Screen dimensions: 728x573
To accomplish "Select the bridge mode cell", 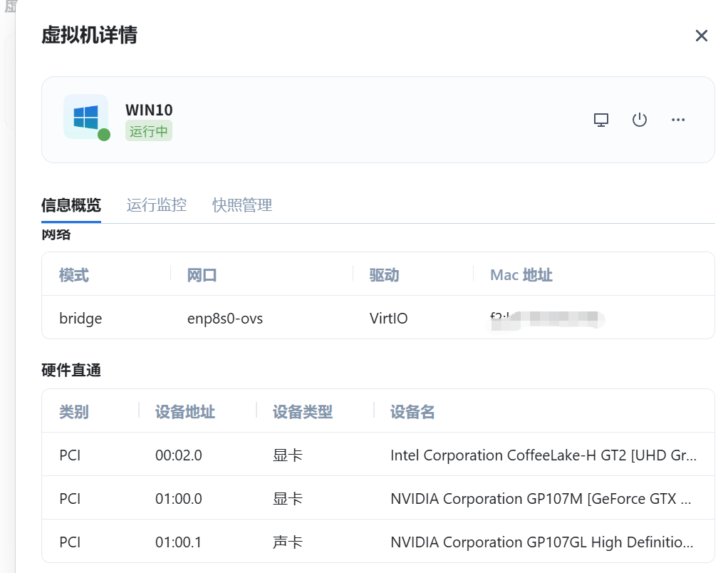I will (80, 319).
